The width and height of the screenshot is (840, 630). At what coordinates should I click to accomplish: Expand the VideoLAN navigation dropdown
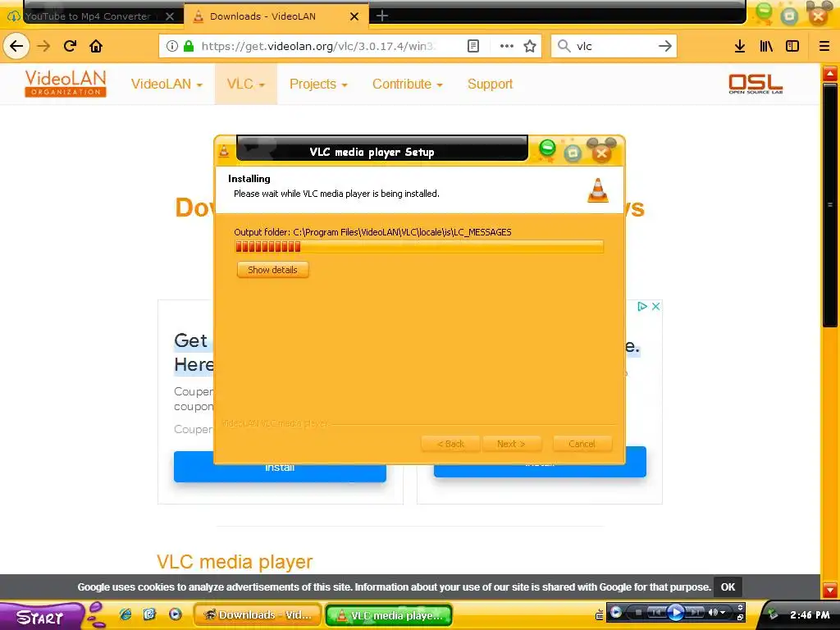[167, 84]
